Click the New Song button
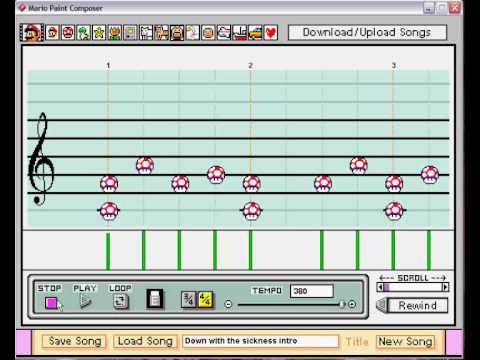 click(405, 342)
